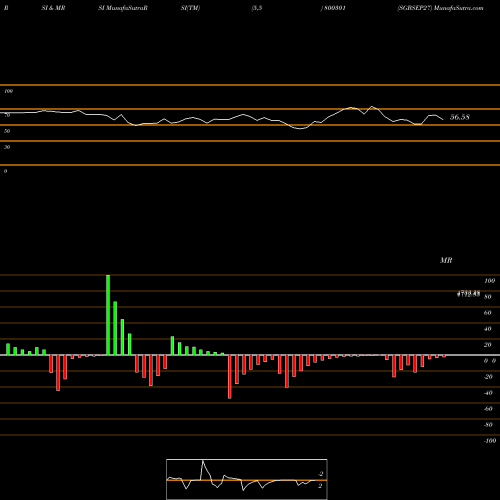
Task: Click the 'SI MunafaSutraR' header text
Action: coord(123,8)
